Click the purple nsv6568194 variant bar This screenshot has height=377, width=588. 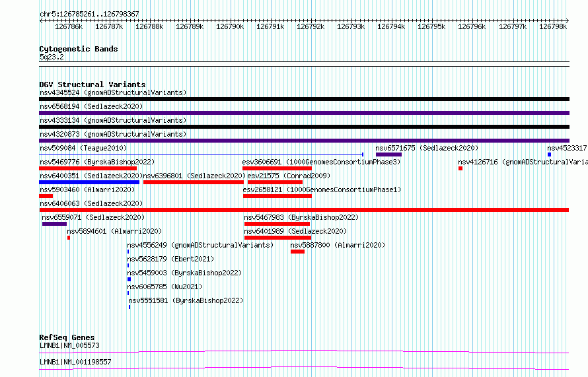pos(304,113)
